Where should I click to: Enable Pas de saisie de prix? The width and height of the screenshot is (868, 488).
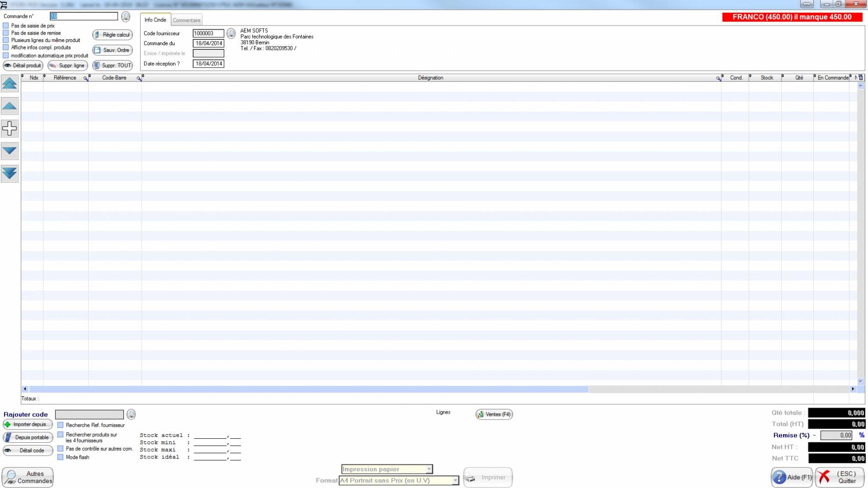point(6,26)
